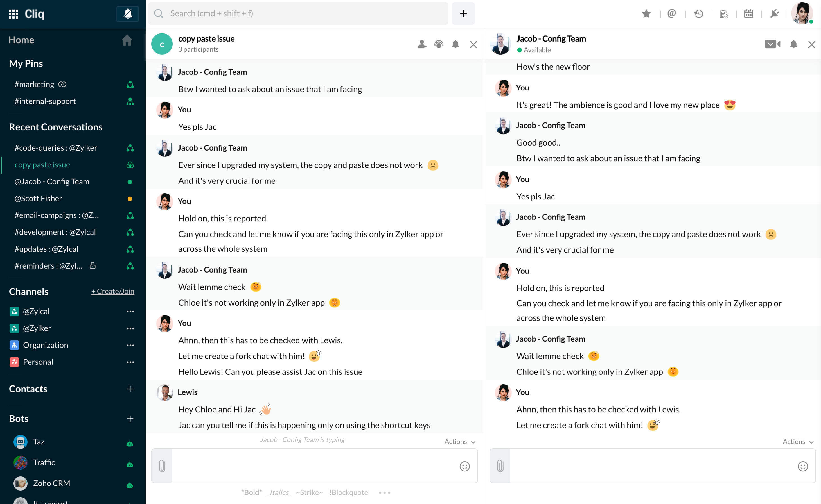Open #development : @Zylcal conversation
Image resolution: width=821 pixels, height=504 pixels.
pos(73,232)
